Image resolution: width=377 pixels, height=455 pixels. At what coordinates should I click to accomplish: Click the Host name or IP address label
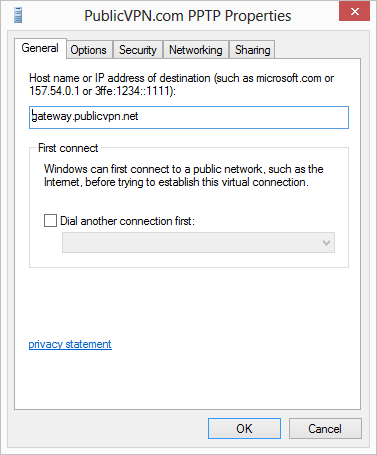point(181,84)
